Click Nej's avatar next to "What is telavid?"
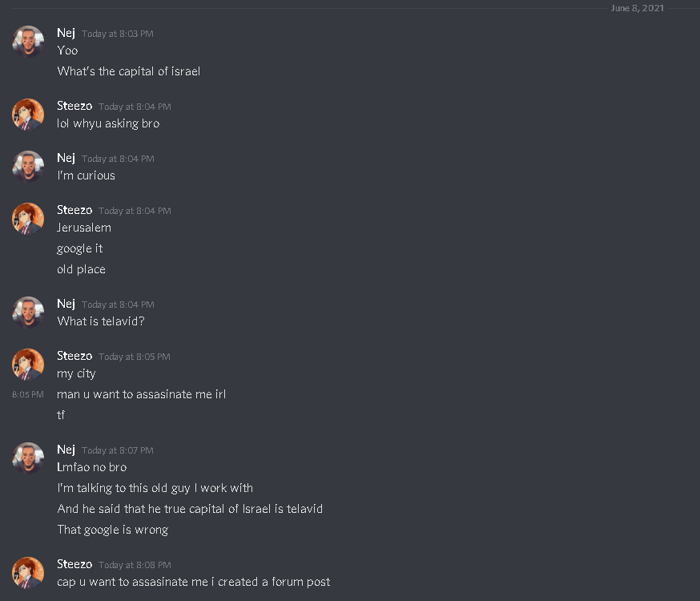The image size is (700, 601). [x=28, y=313]
